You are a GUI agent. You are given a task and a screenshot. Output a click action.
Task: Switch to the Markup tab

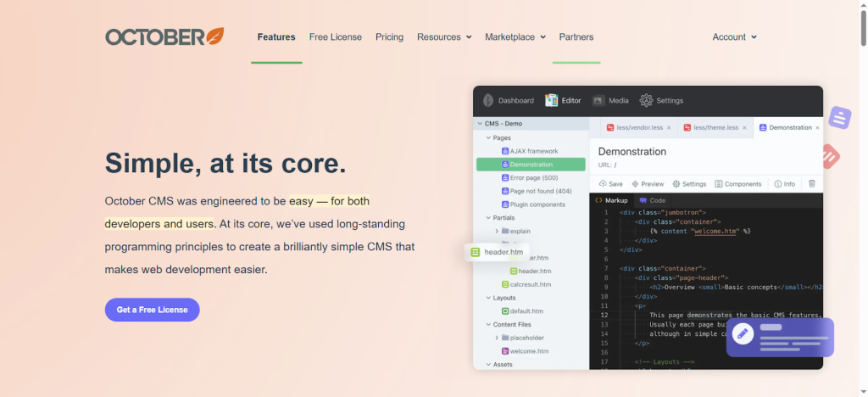point(611,200)
